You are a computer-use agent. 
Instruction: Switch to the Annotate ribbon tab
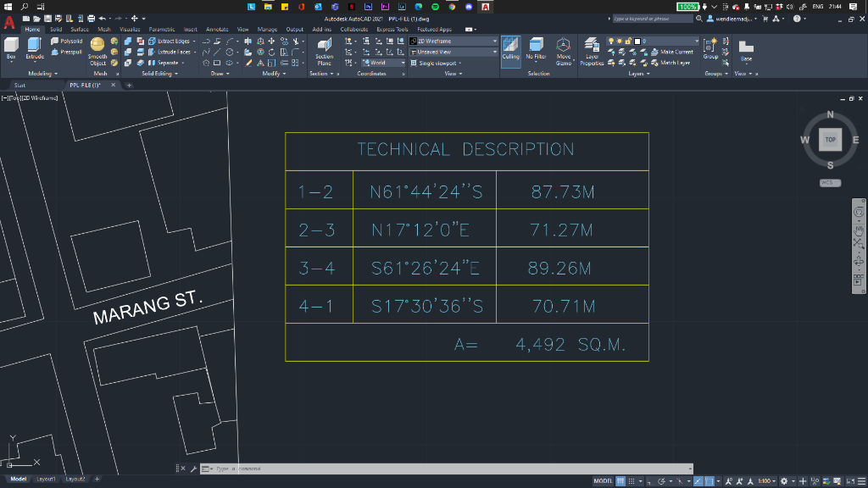tap(217, 29)
